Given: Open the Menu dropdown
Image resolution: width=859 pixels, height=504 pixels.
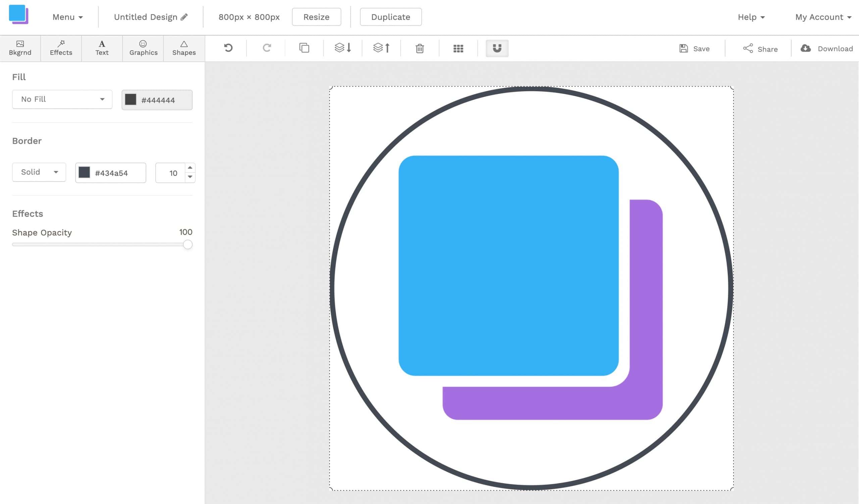Looking at the screenshot, I should [66, 17].
